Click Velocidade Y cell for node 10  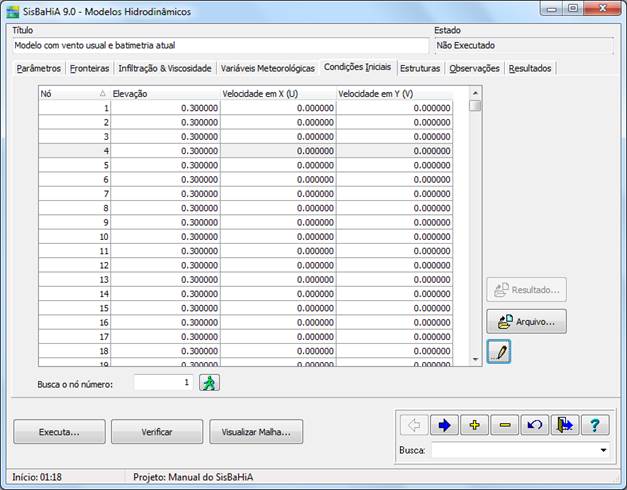pyautogui.click(x=395, y=237)
